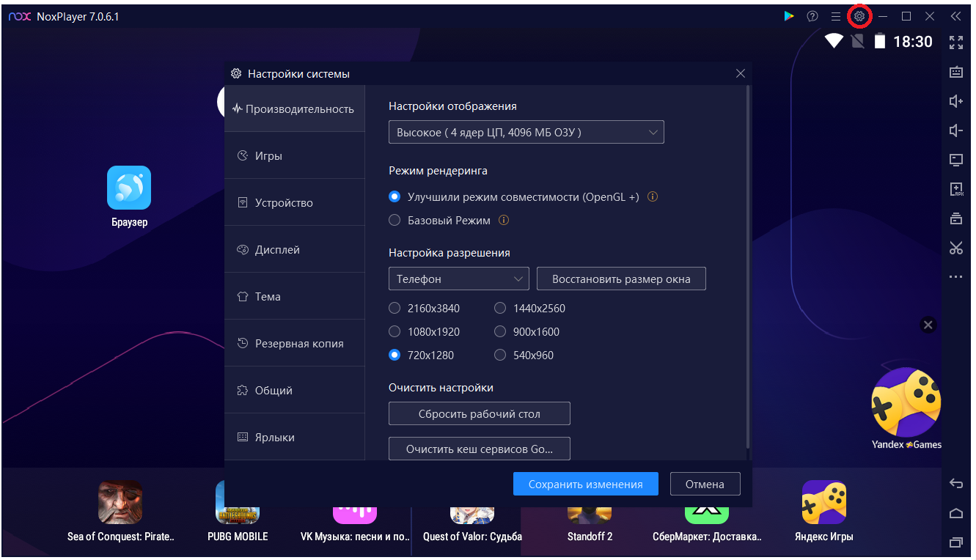The width and height of the screenshot is (976, 560).
Task: Launch the Браузер app icon
Action: [129, 188]
